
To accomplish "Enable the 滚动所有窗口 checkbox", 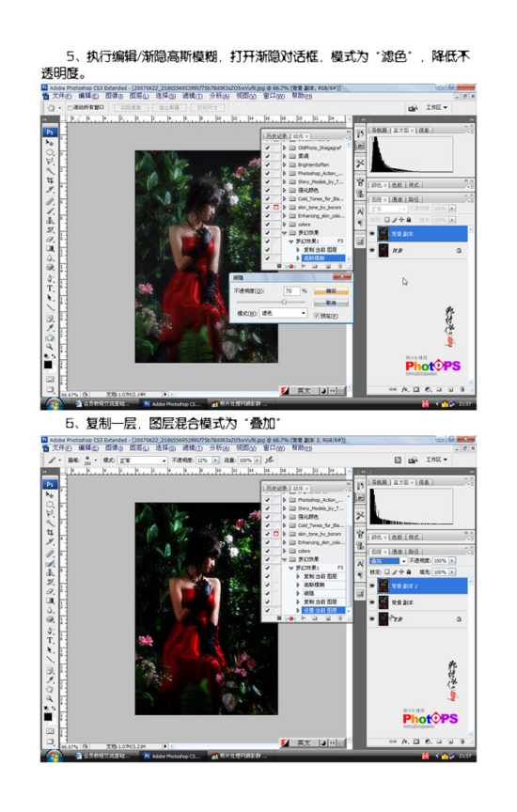I will [70, 108].
